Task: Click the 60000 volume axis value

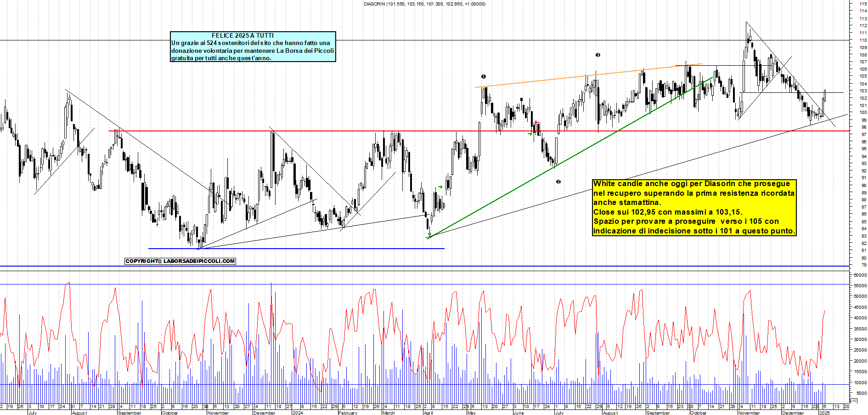Action: pos(860,275)
